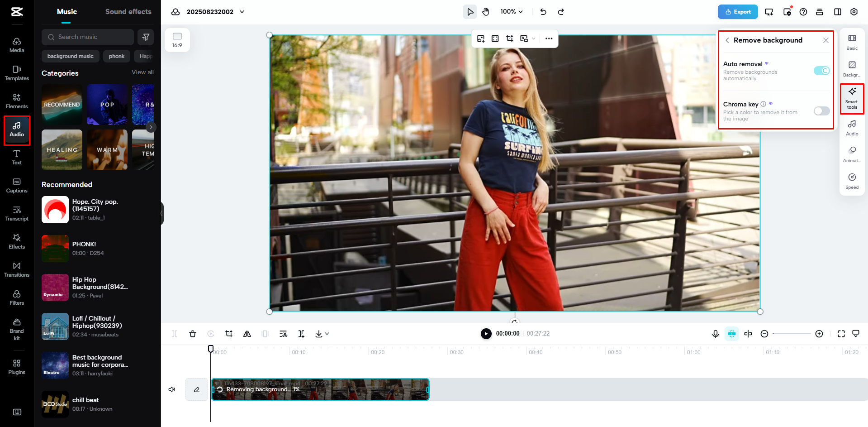The height and width of the screenshot is (427, 868).
Task: Switch to the Sound effects tab
Action: (x=128, y=11)
